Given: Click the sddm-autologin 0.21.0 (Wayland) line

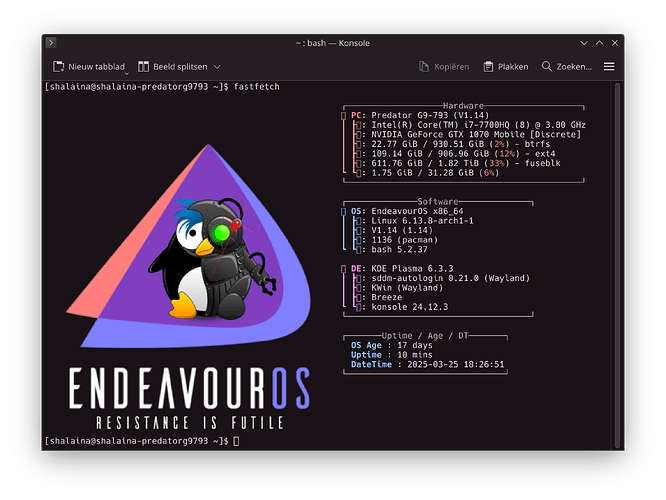Looking at the screenshot, I should click(450, 278).
